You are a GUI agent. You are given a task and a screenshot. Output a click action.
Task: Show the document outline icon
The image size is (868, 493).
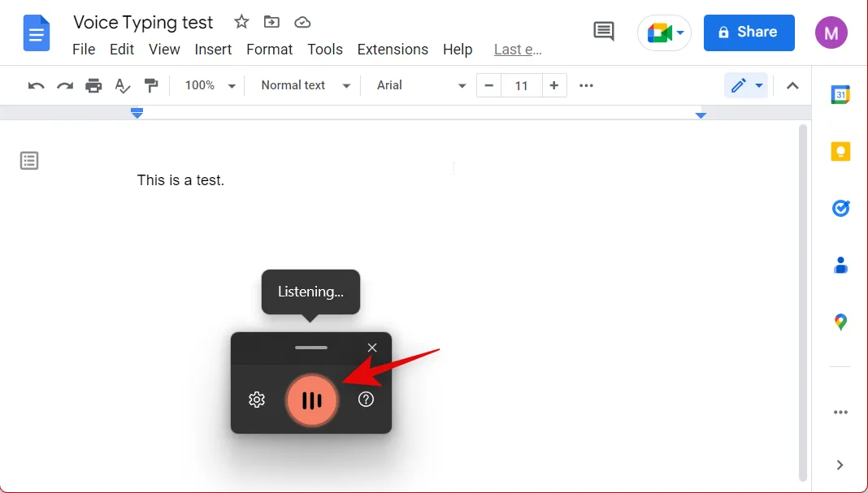[x=29, y=161]
